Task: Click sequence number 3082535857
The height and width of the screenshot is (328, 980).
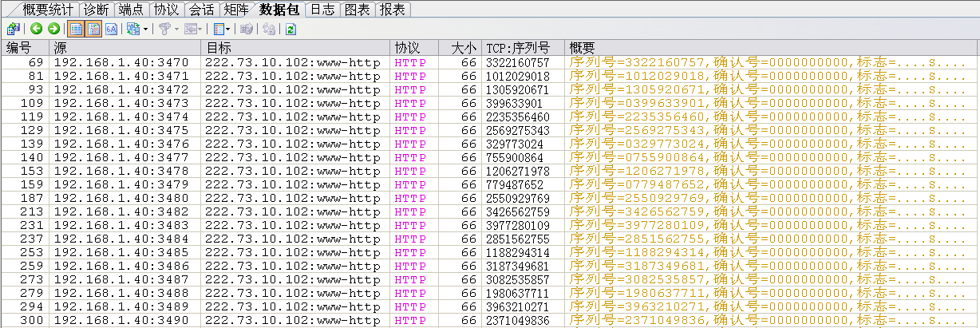Action: tap(518, 279)
